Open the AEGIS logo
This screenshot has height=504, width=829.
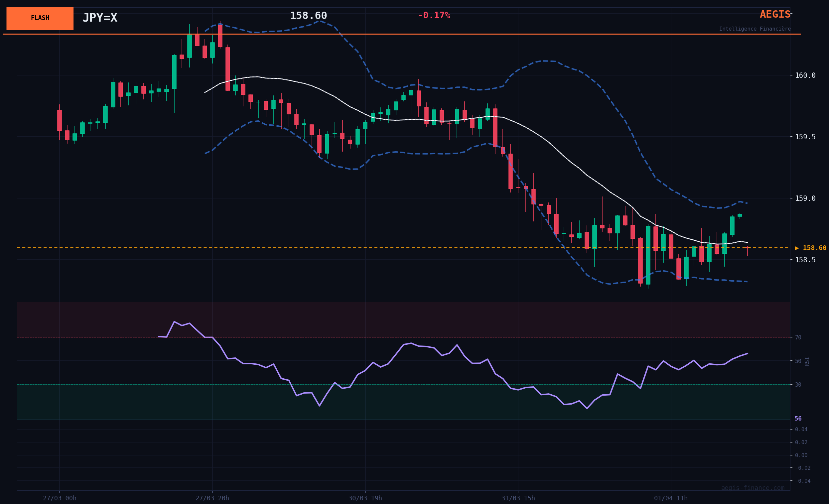coord(775,15)
